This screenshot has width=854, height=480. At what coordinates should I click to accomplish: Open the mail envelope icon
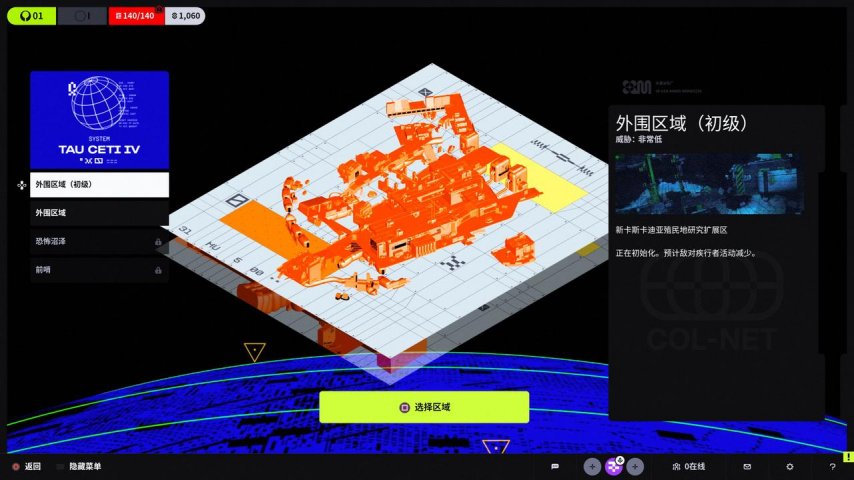[747, 467]
